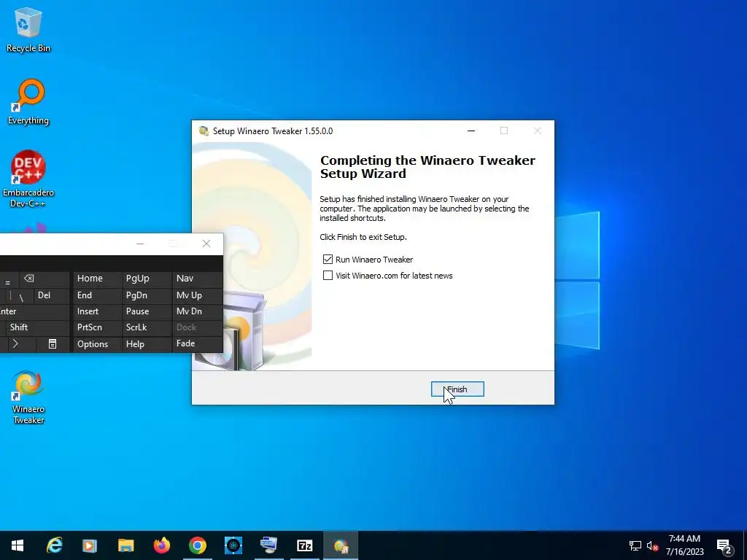Tap the PgUp key on on-screen keyboard
The height and width of the screenshot is (560, 747).
[x=146, y=279]
